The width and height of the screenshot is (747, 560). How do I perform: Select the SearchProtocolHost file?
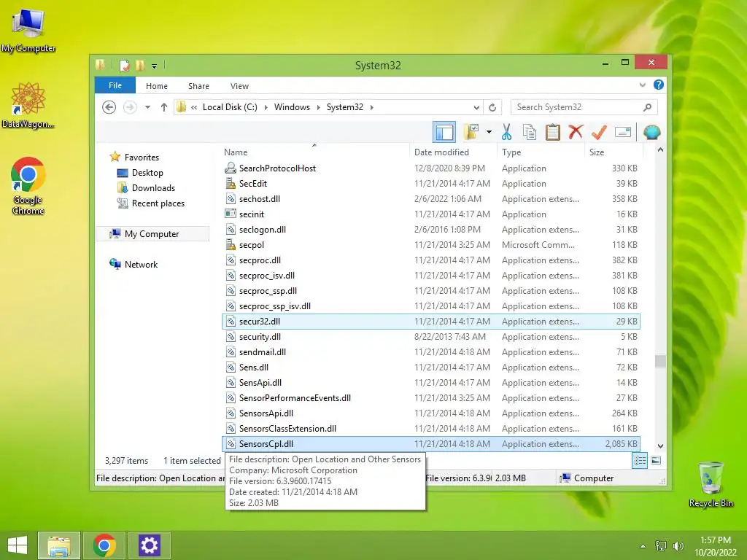(430, 168)
